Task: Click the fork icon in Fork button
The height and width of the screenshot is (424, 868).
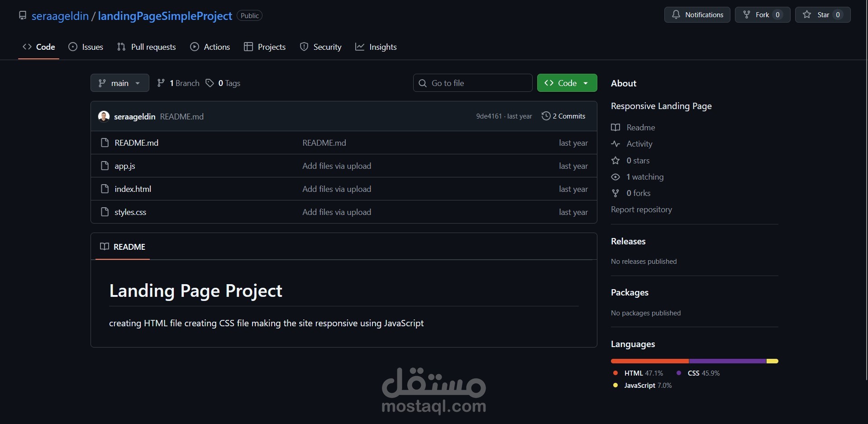Action: tap(747, 14)
